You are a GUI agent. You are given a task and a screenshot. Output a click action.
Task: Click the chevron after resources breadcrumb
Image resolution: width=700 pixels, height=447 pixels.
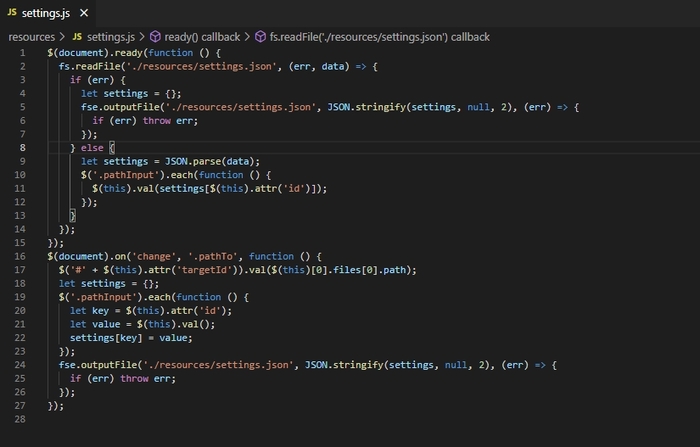click(62, 37)
